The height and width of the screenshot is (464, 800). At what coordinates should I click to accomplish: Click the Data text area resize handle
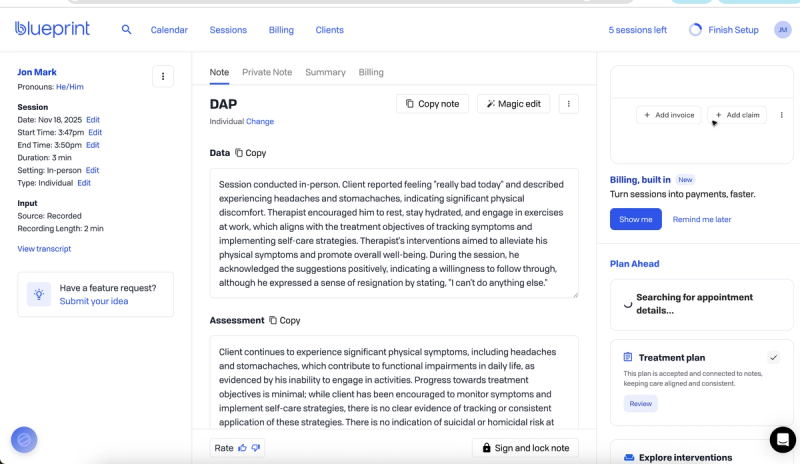576,295
